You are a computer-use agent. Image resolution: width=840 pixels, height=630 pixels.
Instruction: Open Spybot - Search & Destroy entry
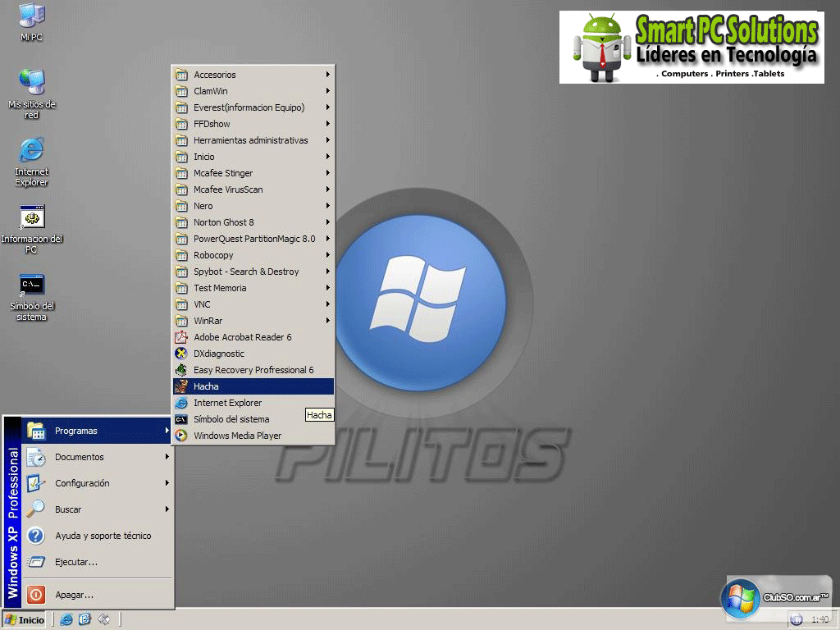click(253, 272)
